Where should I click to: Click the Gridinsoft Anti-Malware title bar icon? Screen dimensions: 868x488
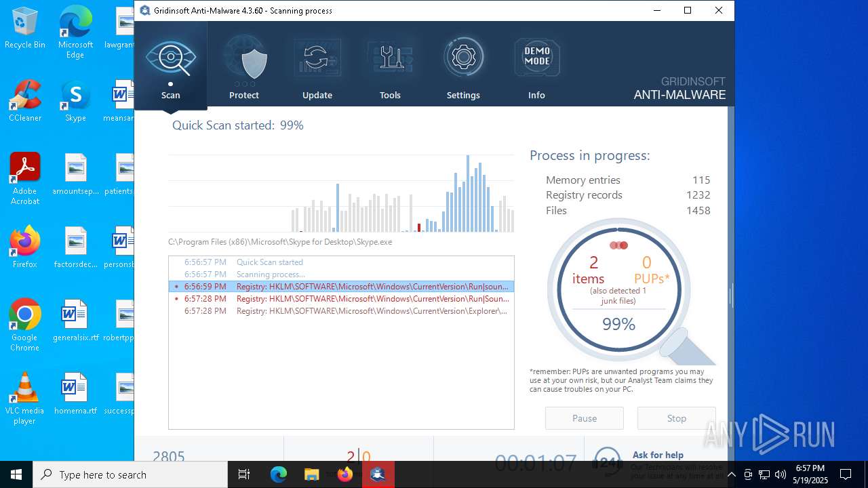click(144, 10)
